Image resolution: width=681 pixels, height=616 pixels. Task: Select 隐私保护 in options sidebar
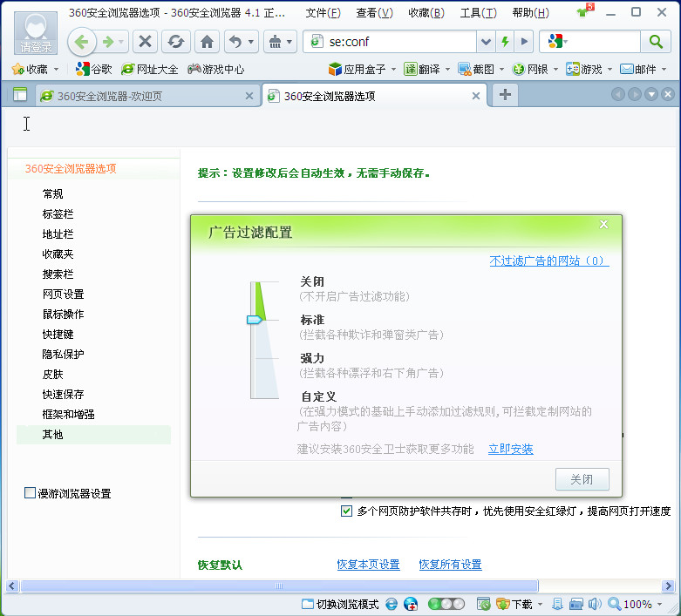coord(63,354)
